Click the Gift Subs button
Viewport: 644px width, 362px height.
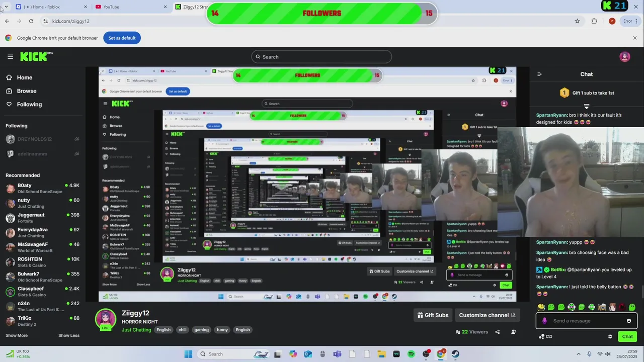(x=433, y=315)
